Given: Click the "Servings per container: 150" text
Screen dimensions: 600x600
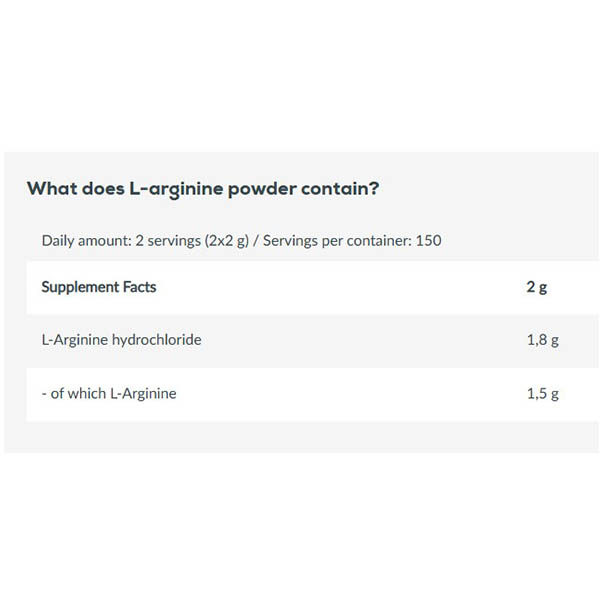Looking at the screenshot, I should coord(353,241).
